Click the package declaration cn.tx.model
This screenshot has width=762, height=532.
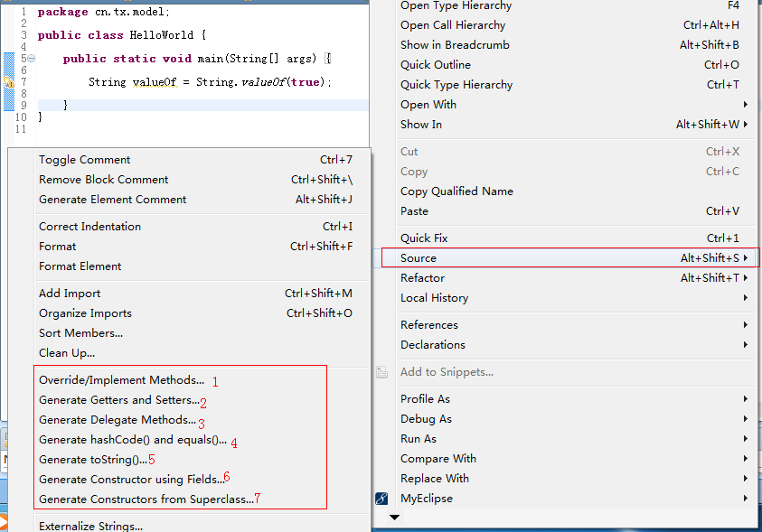(130, 12)
